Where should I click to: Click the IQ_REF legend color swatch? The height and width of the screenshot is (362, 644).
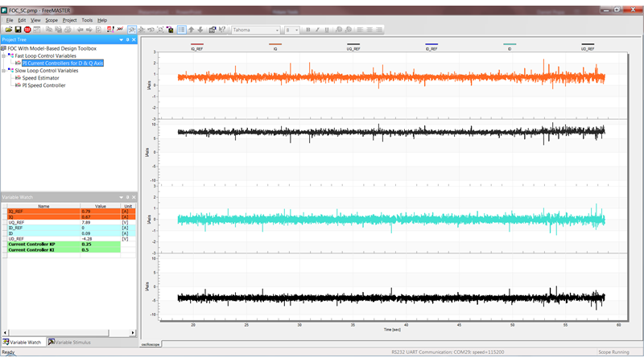197,44
